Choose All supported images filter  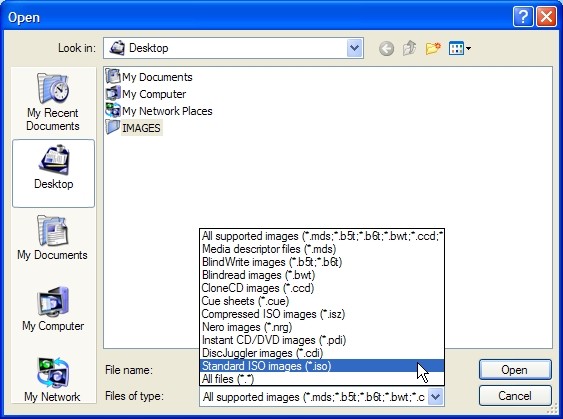pos(322,236)
